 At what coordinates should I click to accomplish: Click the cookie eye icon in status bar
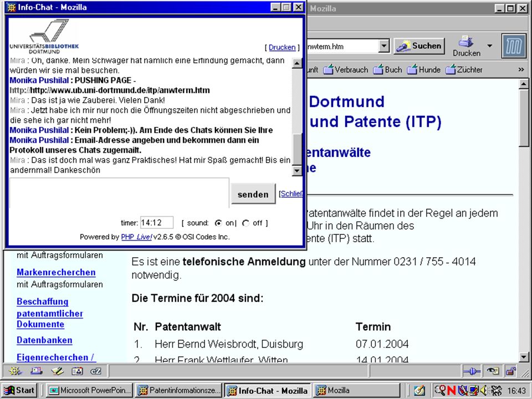(492, 371)
